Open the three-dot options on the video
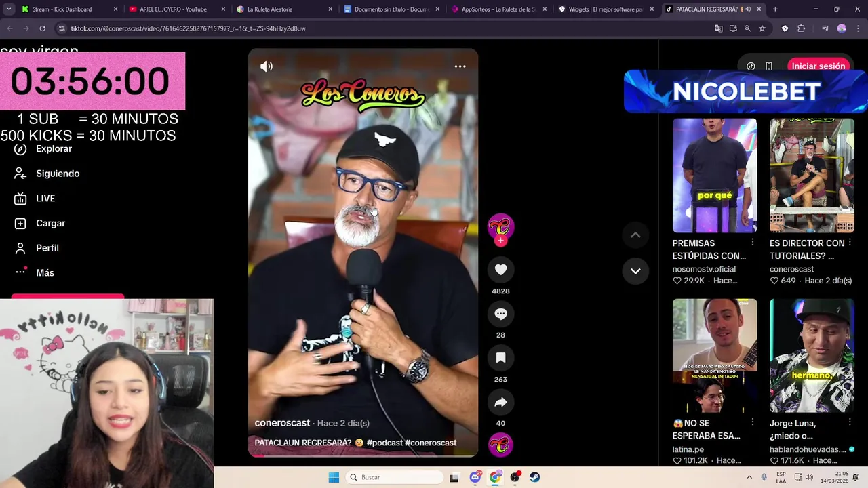This screenshot has height=488, width=868. [460, 66]
